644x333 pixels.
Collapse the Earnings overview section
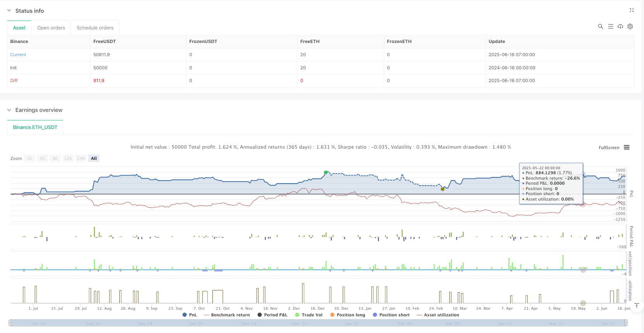click(9, 110)
